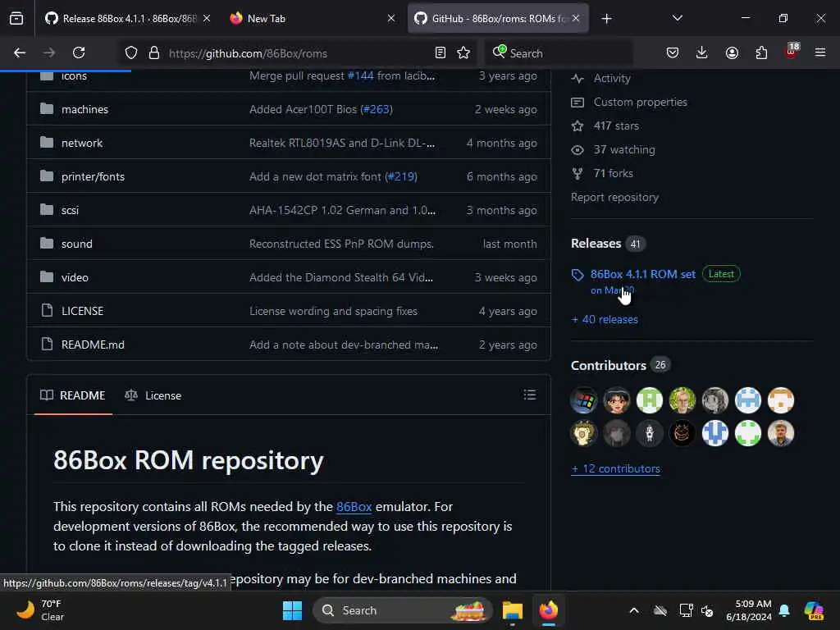The image size is (840, 630).
Task: Click the padlock site information icon
Action: (x=154, y=53)
